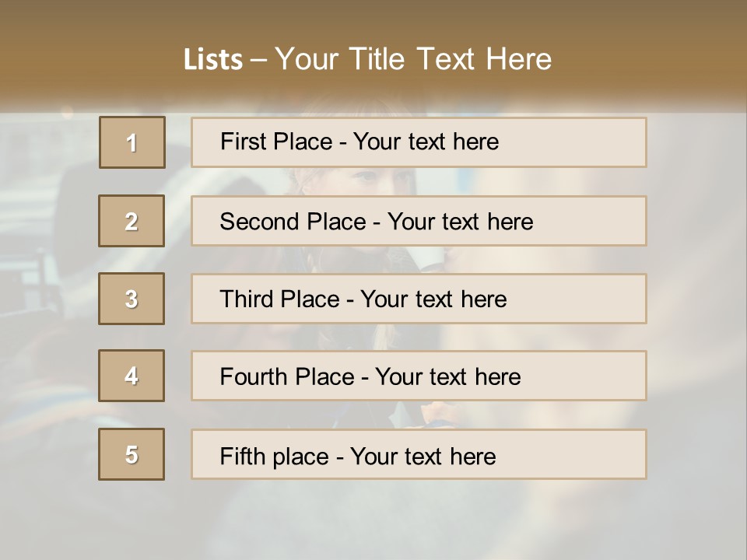Click "Your Title Text Here" in the title
This screenshot has height=560, width=747.
413,60
